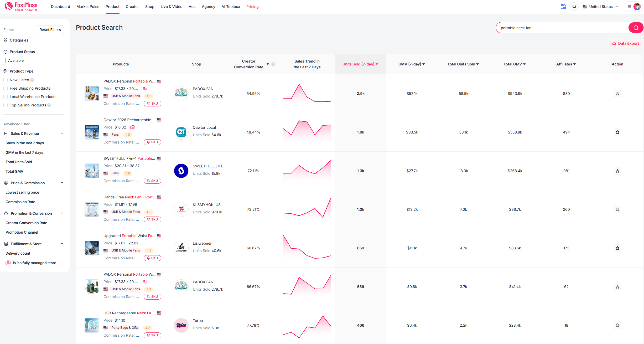Screen dimensions: 644x344
Task: Open the Hands-Free Neck Fan thumbnail
Action: click(92, 209)
